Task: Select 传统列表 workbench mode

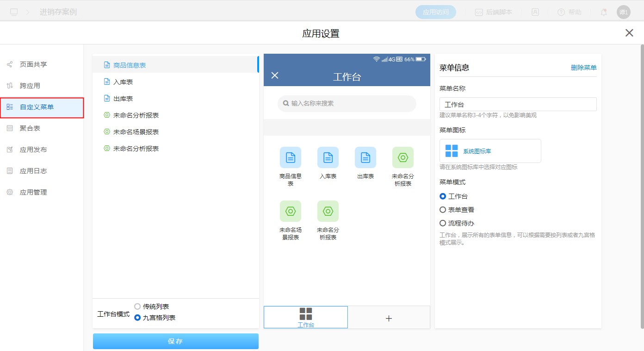Action: tap(137, 307)
